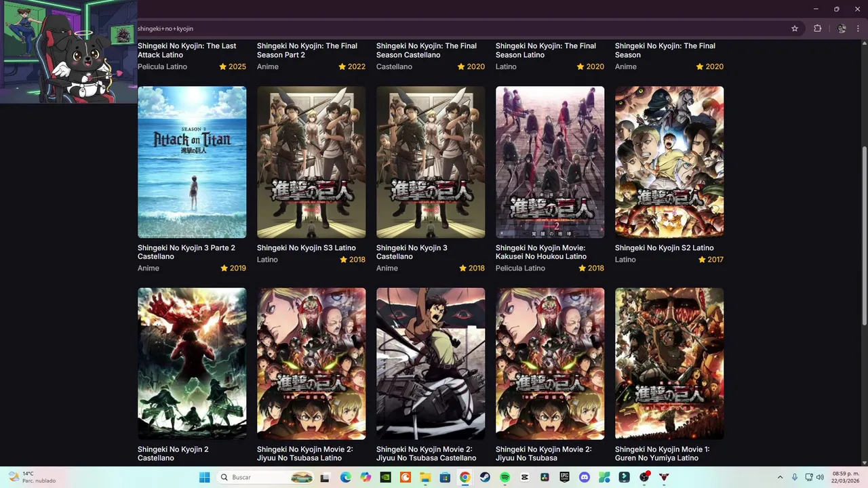This screenshot has height=488, width=868.
Task: Open the network status tray icon
Action: pyautogui.click(x=809, y=477)
